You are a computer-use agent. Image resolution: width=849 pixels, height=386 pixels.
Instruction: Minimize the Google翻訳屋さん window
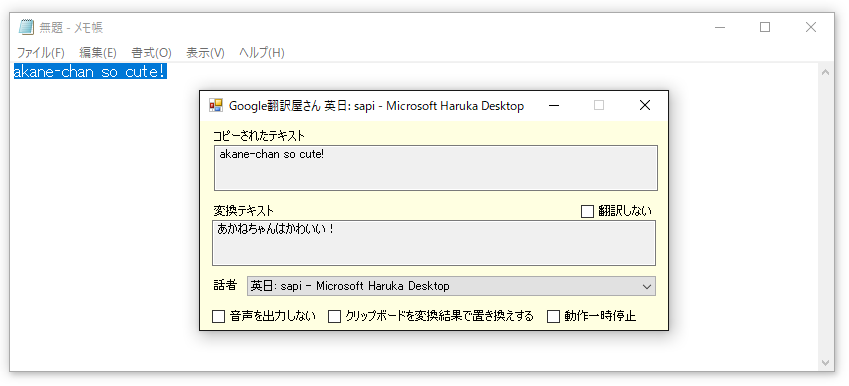pos(553,106)
